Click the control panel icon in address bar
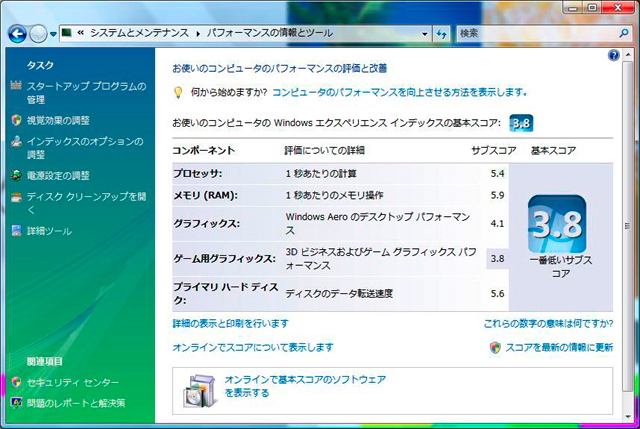Viewport: 640px width, 429px height. tap(67, 33)
